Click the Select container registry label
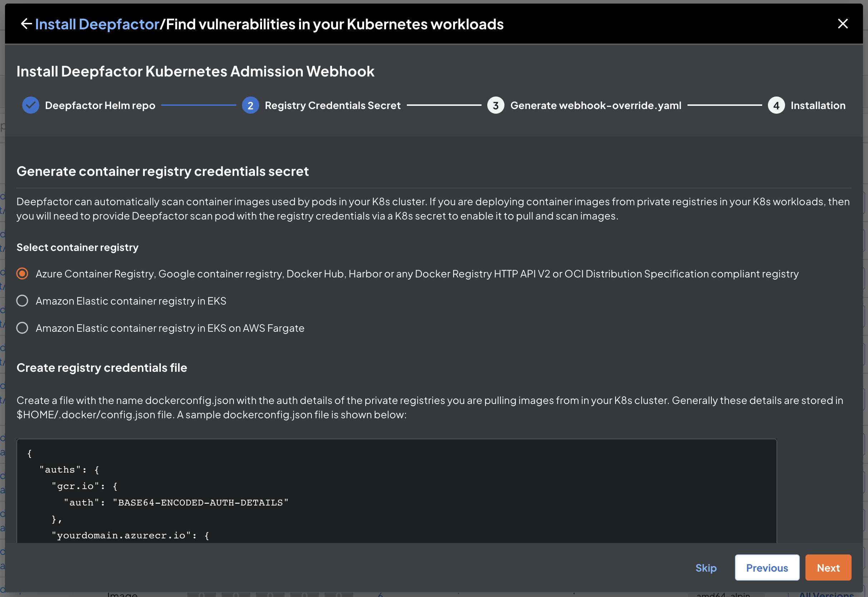This screenshot has width=868, height=597. pos(78,247)
